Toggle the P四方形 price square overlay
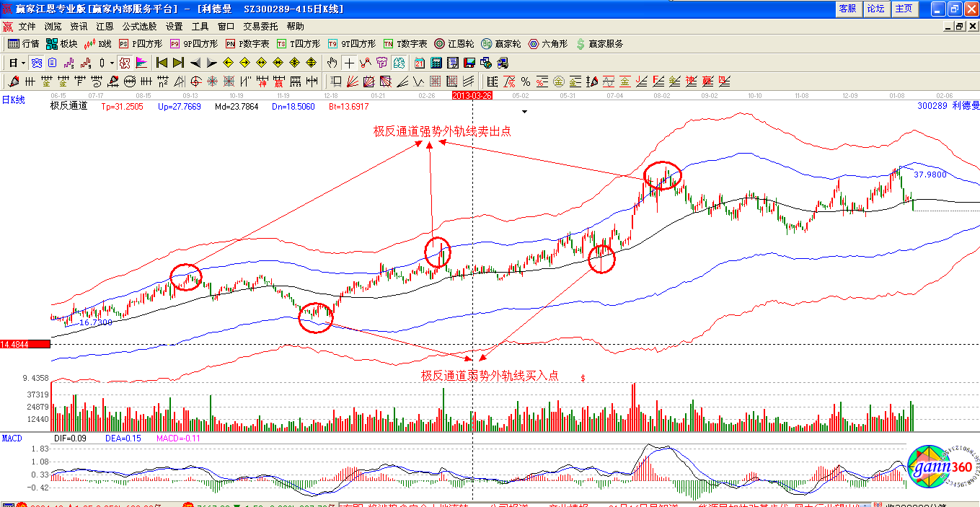The width and height of the screenshot is (980, 507). point(141,44)
